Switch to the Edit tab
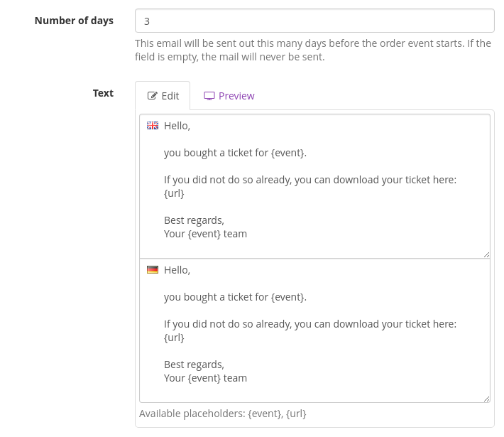This screenshot has height=437, width=504. pyautogui.click(x=163, y=96)
